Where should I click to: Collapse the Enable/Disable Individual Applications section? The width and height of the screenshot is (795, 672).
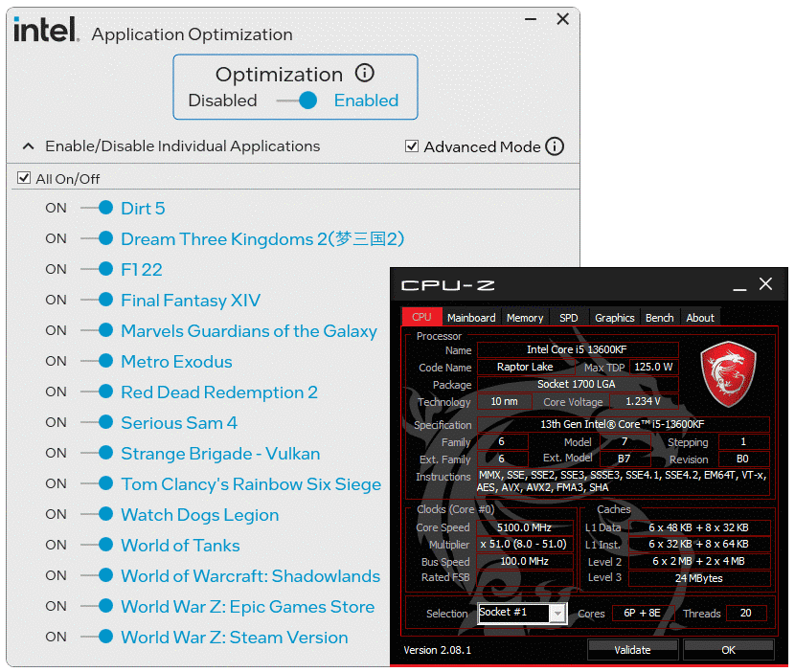[x=29, y=146]
